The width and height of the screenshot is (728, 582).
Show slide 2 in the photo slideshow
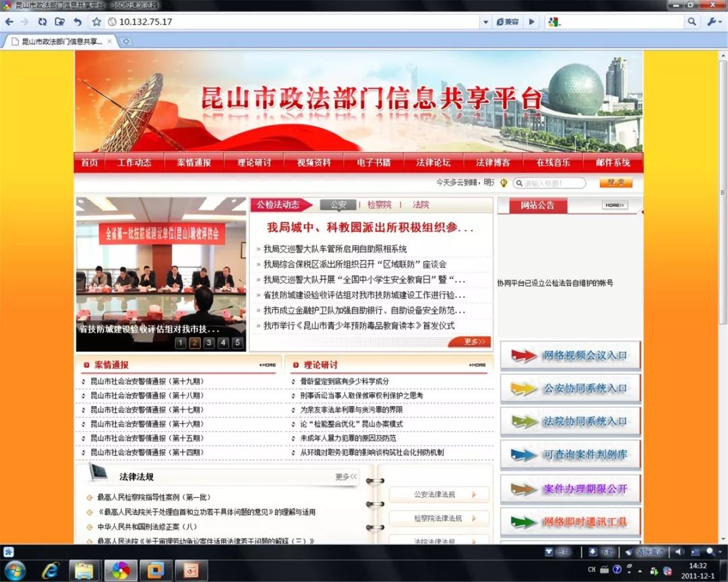point(195,343)
